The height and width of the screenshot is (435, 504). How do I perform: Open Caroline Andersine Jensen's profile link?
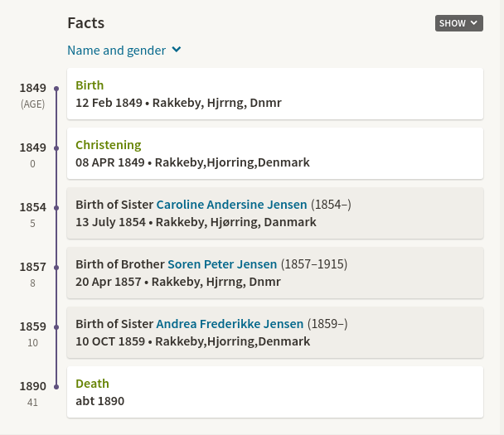point(231,205)
